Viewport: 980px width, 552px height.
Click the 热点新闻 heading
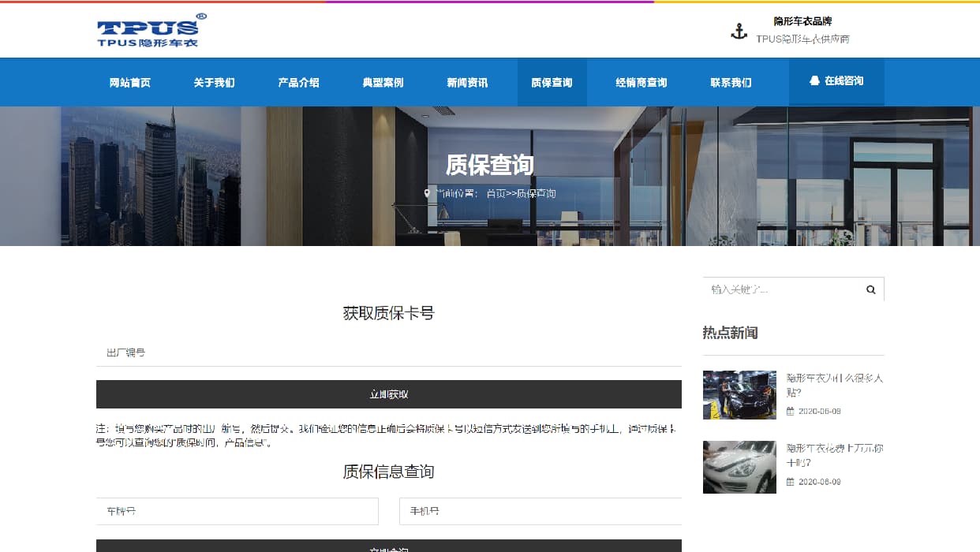click(730, 333)
